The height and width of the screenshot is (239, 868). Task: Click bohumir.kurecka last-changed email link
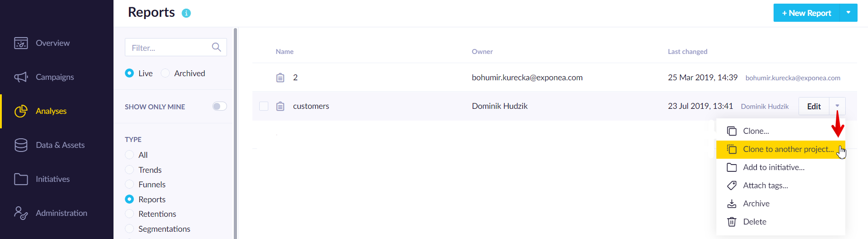[x=793, y=78]
